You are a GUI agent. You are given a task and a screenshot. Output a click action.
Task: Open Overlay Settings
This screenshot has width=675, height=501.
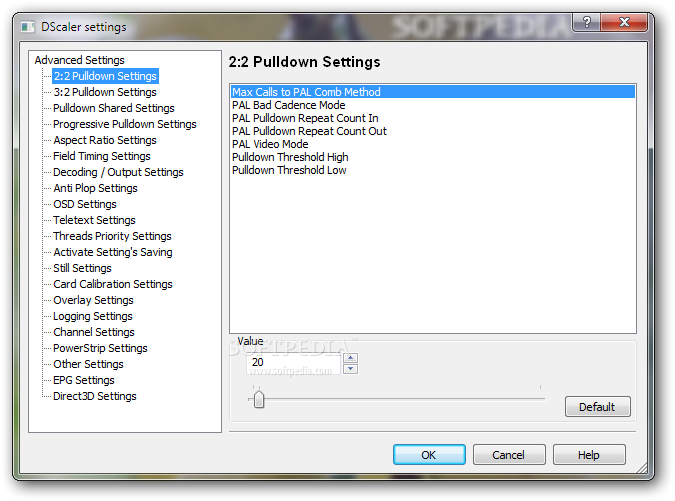coord(93,300)
